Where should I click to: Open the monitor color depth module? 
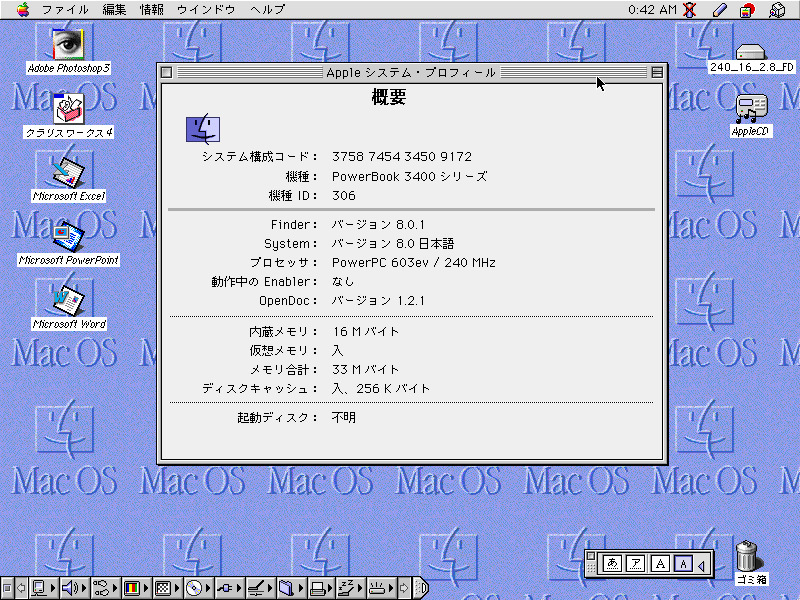[x=135, y=588]
